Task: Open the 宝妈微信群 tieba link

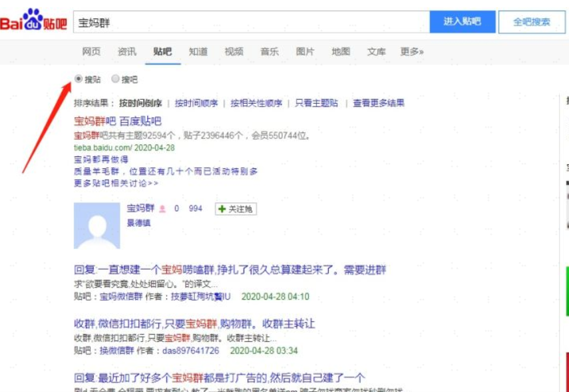Action: point(121,297)
